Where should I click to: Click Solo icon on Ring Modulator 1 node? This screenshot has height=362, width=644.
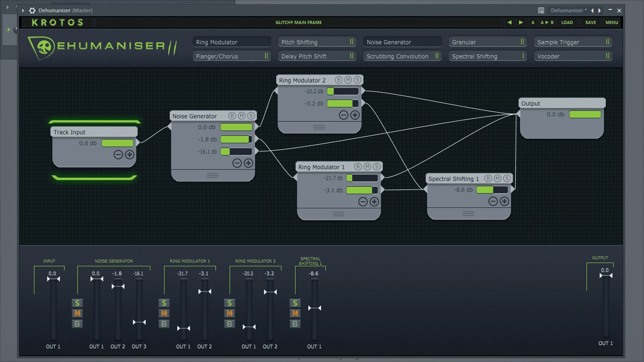click(x=377, y=167)
